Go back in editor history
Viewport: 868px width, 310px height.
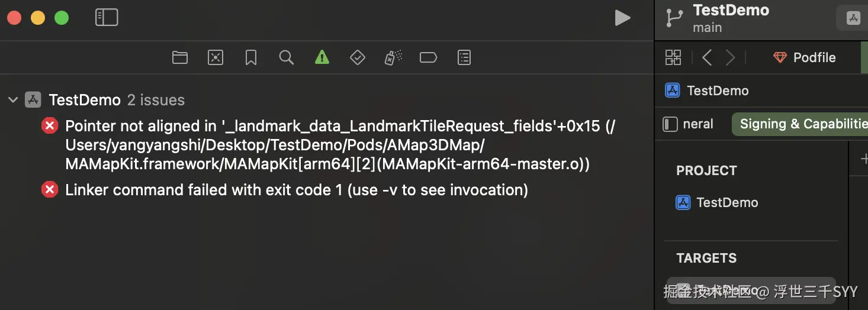[707, 57]
